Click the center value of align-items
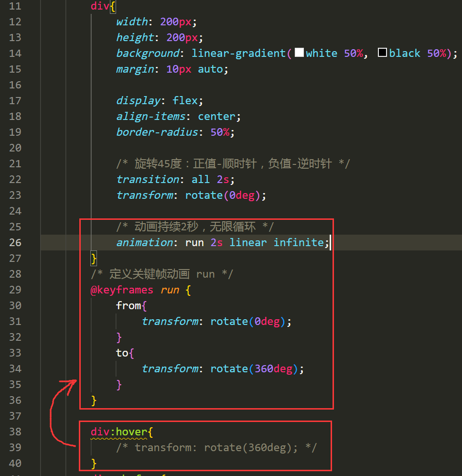462x476 pixels. [216, 116]
